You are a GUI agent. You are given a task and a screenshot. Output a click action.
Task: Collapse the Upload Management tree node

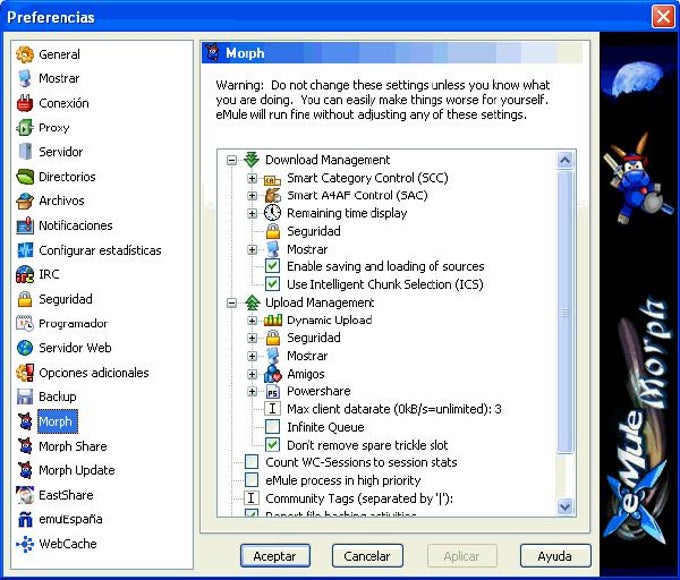coord(232,303)
